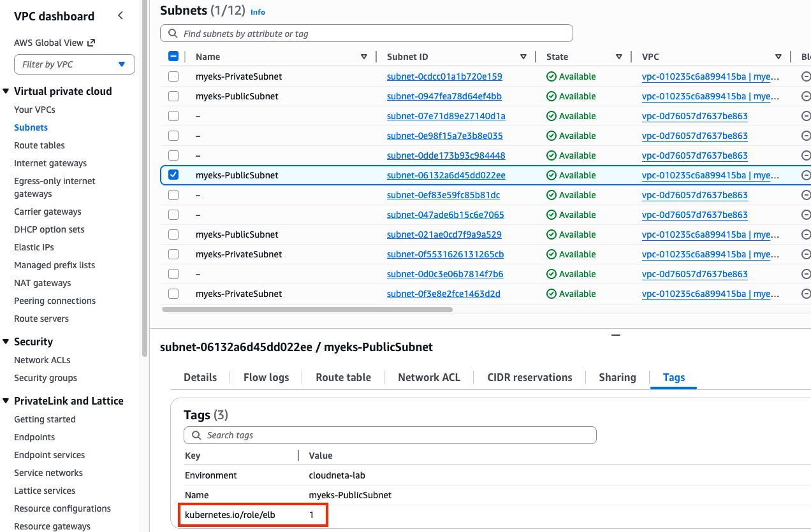
Task: Sort table by Subnet ID column arrow
Action: pos(523,57)
